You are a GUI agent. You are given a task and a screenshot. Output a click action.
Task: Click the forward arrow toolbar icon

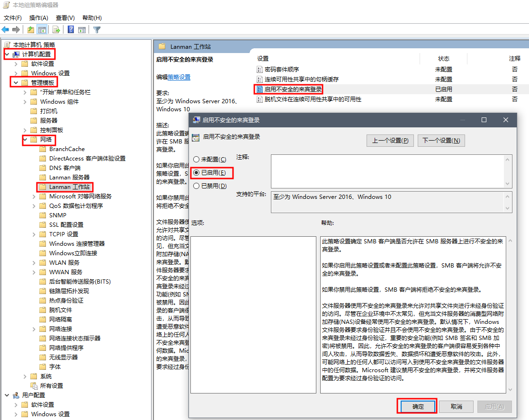pos(16,30)
